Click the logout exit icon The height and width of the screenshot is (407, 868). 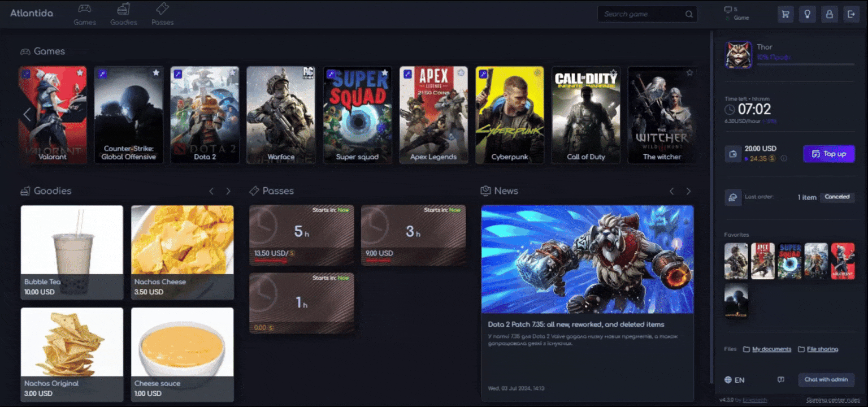[851, 14]
